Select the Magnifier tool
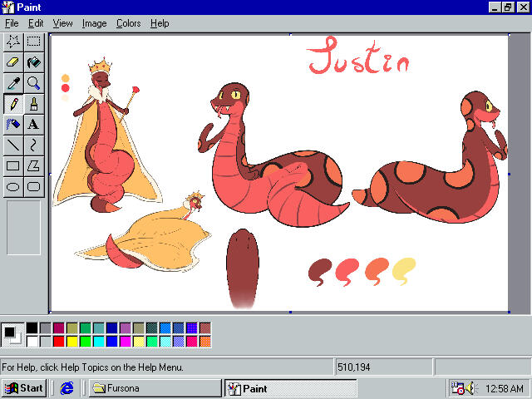This screenshot has height=399, width=532. tap(34, 82)
